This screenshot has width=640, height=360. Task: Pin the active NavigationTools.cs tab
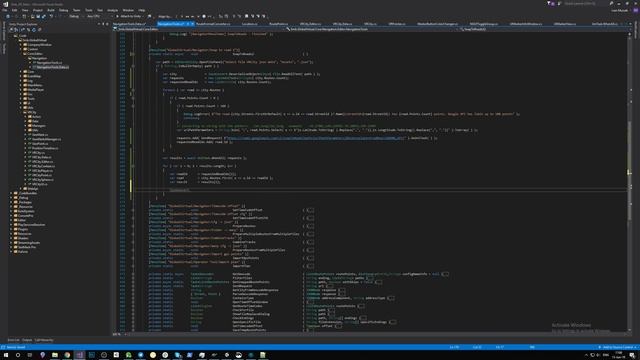pyautogui.click(x=188, y=24)
